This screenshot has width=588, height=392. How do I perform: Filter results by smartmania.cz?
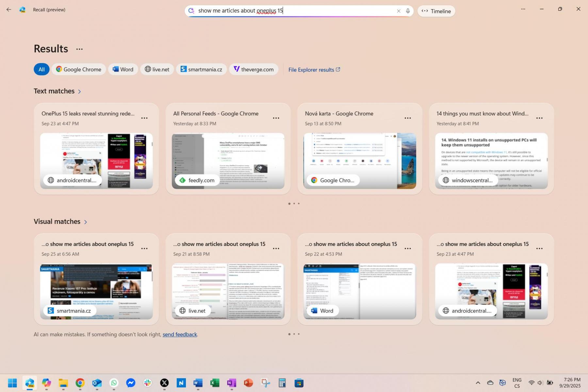tap(201, 69)
